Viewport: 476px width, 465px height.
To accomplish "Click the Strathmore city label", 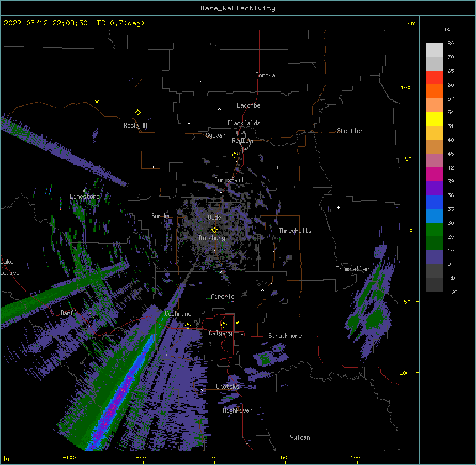I will 285,336.
